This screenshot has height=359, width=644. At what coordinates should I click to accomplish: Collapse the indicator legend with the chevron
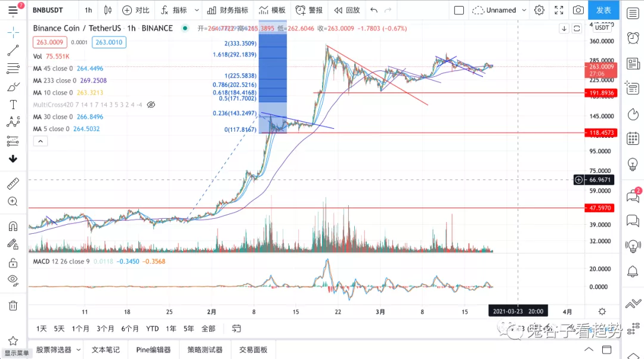40,141
